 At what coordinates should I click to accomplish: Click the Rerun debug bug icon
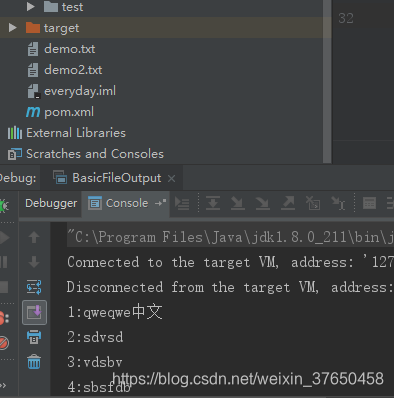(x=4, y=206)
